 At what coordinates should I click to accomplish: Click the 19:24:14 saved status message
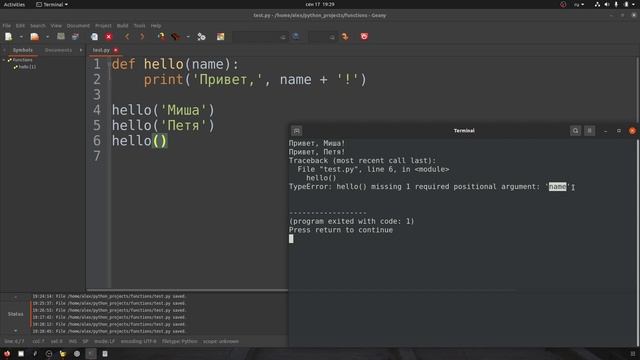[109, 296]
